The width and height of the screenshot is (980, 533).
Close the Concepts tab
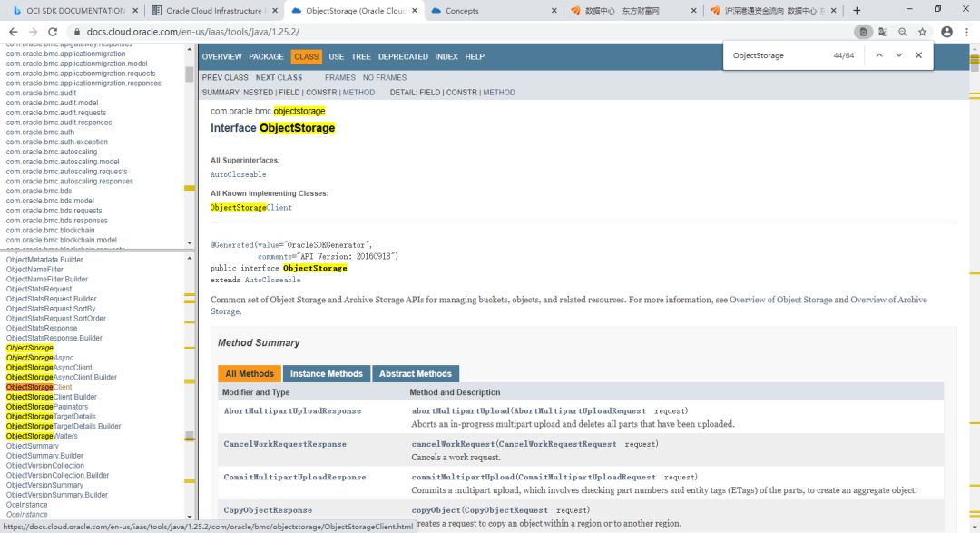pyautogui.click(x=554, y=11)
